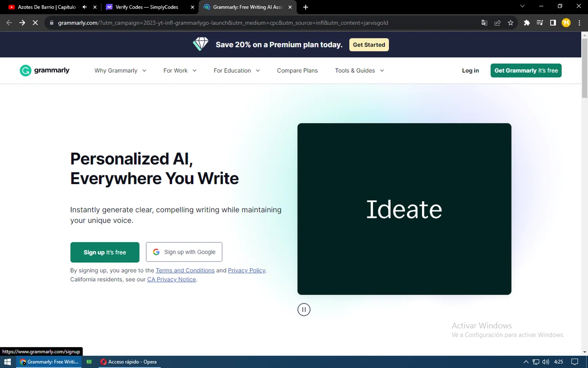Open the Windows Start menu
Viewport: 588px width, 368px height.
(7, 362)
